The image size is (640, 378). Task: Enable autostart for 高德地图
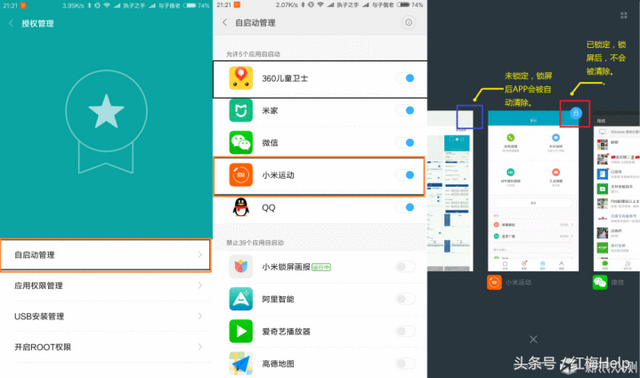(x=405, y=363)
